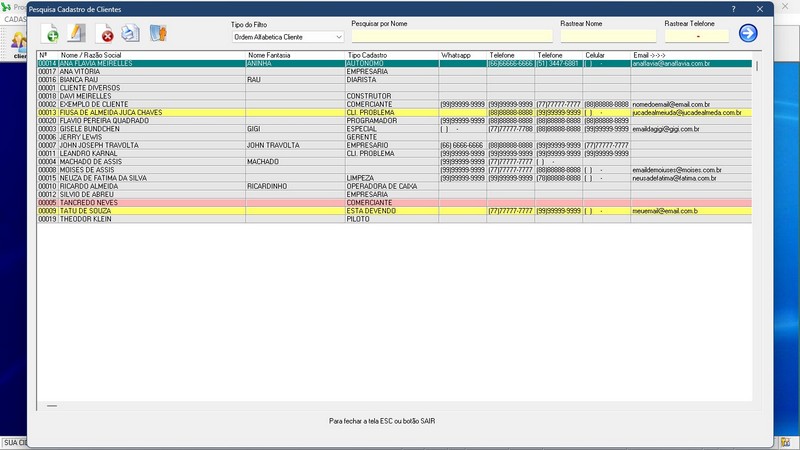This screenshot has height=450, width=800.
Task: Click the email neusadefatima@fatima.com.br
Action: click(674, 178)
